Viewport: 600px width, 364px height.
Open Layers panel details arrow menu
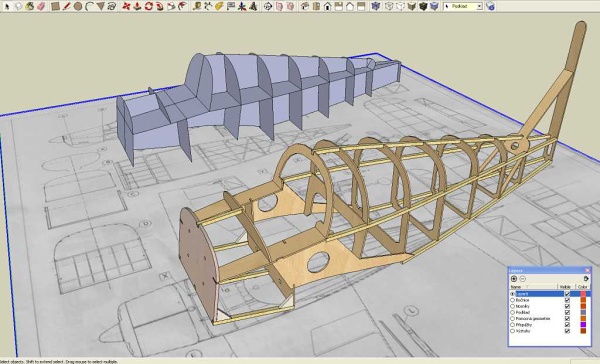[586, 279]
